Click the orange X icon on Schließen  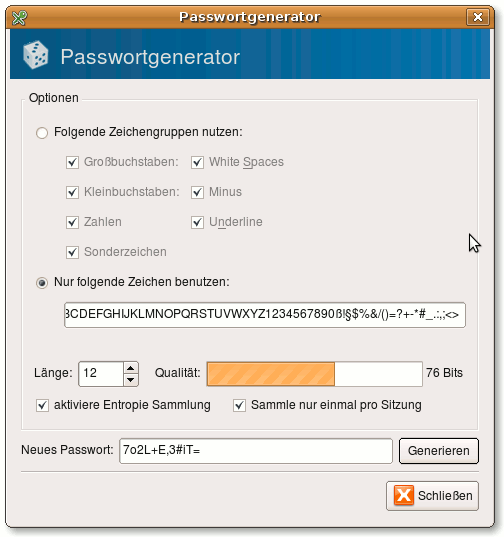(x=404, y=495)
